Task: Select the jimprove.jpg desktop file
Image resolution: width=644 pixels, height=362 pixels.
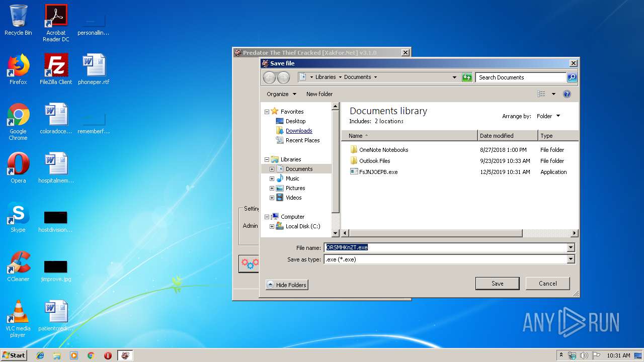Action: point(56,270)
